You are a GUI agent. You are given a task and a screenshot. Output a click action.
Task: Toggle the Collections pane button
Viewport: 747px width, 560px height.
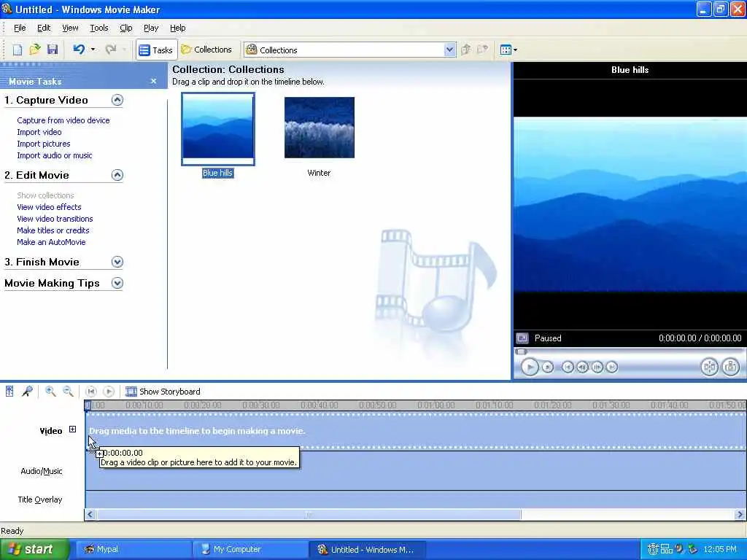(x=206, y=50)
